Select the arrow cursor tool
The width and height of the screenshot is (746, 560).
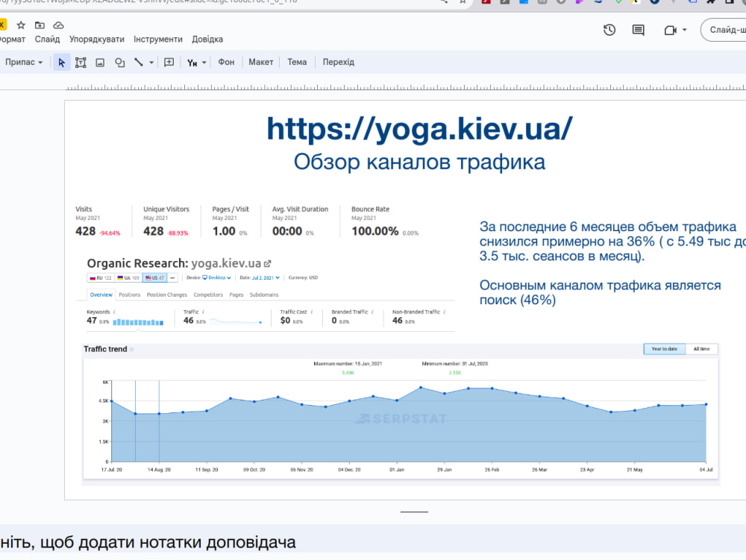pos(61,63)
